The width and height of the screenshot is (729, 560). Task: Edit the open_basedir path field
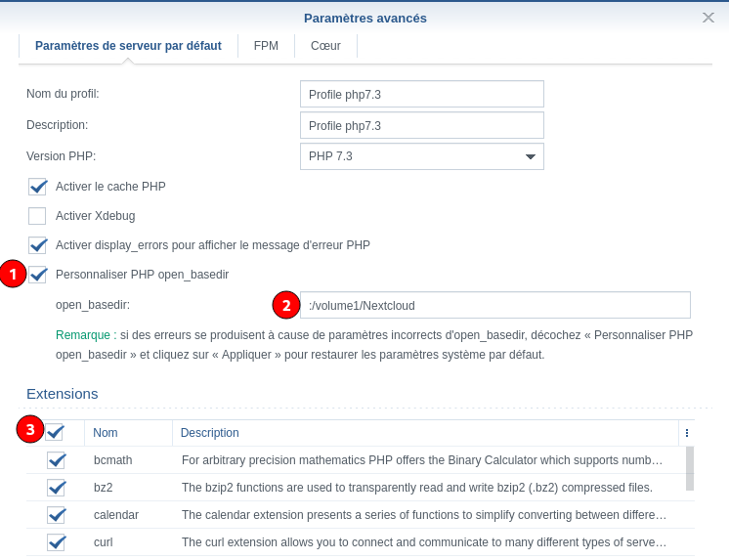(495, 305)
